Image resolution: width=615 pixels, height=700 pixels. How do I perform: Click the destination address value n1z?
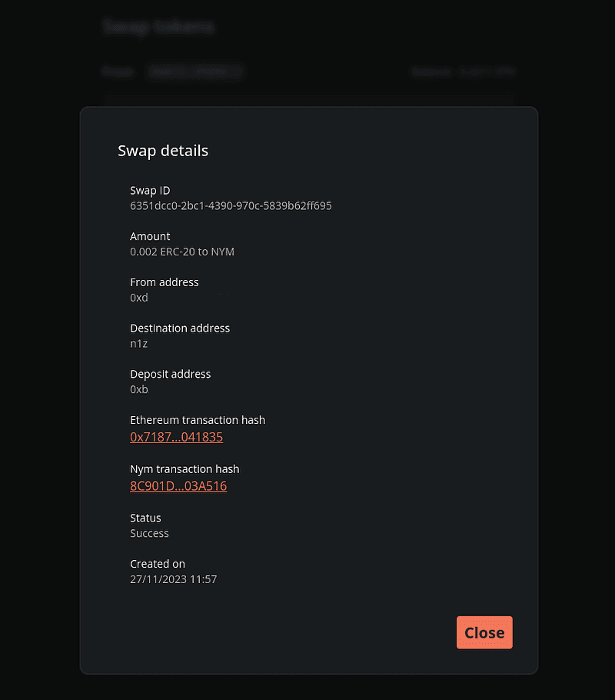tap(138, 343)
